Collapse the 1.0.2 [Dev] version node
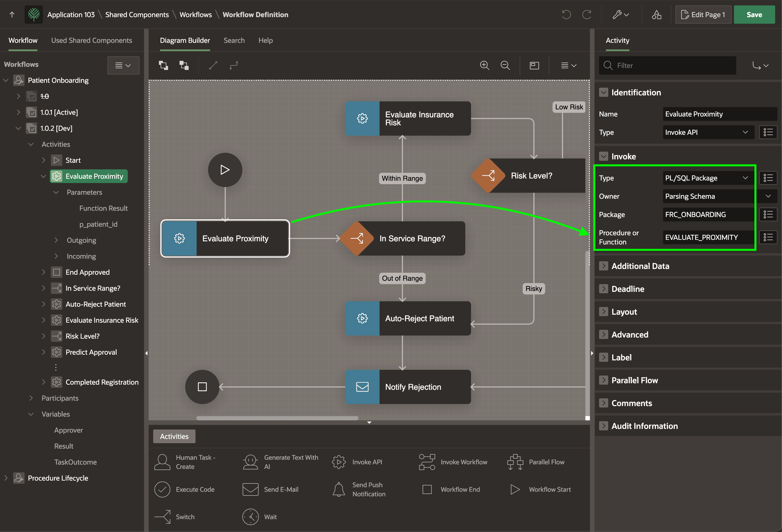 pos(18,128)
